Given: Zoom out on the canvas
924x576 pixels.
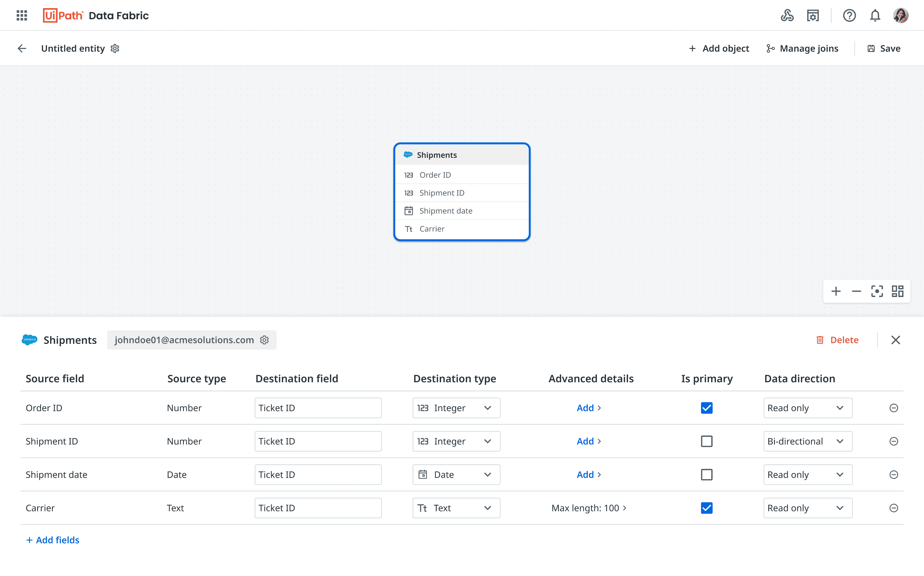Looking at the screenshot, I should coord(856,291).
